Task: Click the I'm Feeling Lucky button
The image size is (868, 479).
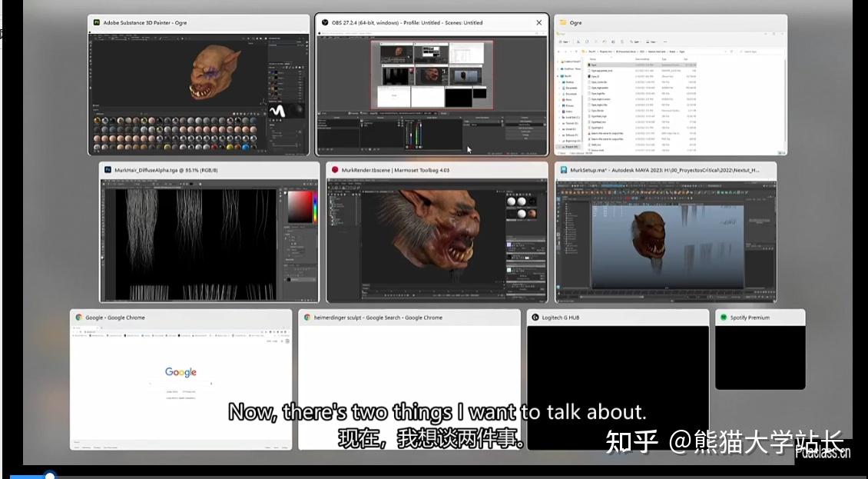Action: 190,391
